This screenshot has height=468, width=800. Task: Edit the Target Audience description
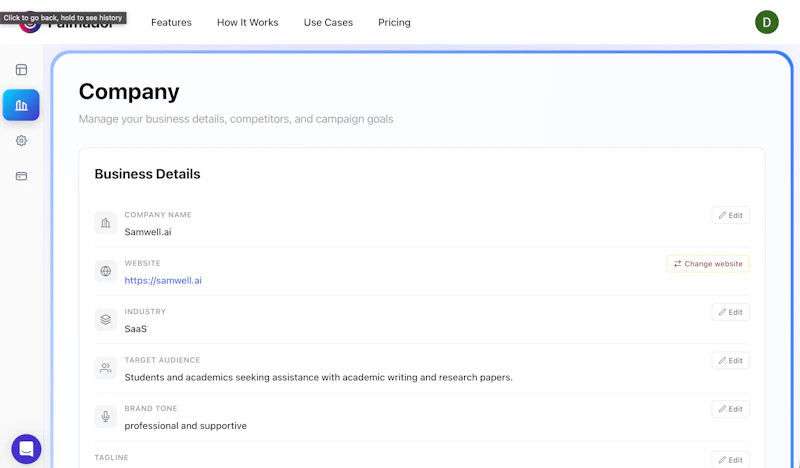click(x=731, y=361)
